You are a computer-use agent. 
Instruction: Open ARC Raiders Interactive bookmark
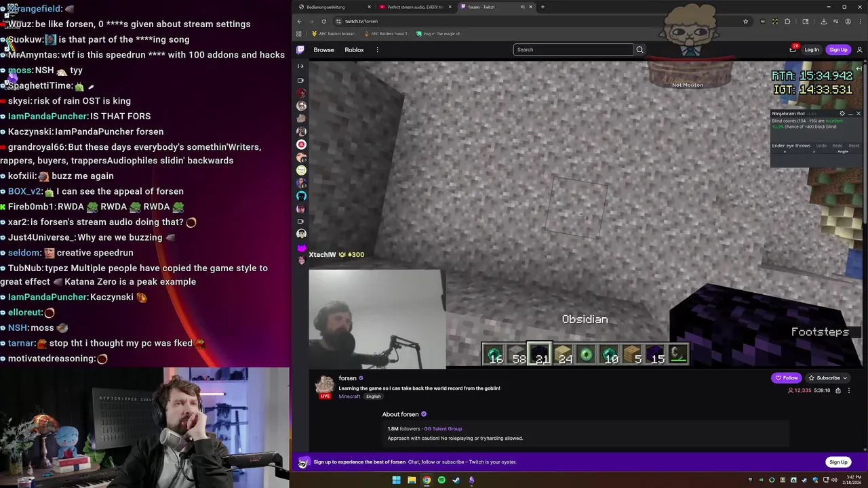334,34
